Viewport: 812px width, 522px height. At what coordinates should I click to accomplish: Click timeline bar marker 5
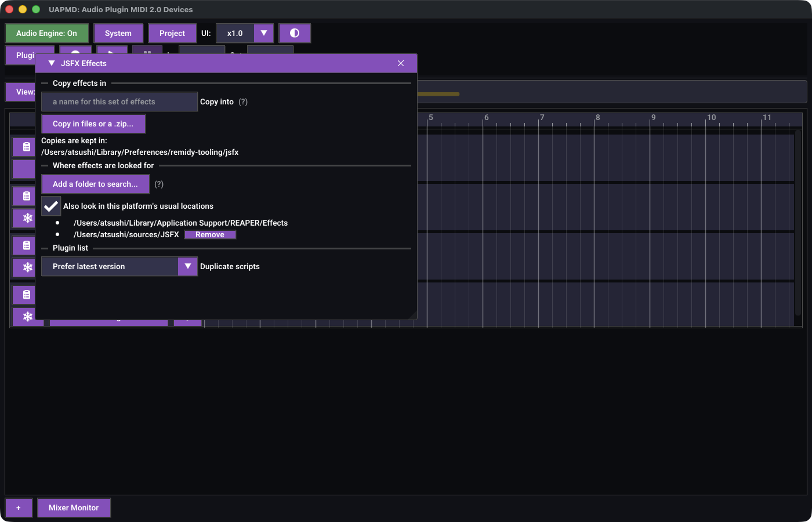[x=431, y=117]
